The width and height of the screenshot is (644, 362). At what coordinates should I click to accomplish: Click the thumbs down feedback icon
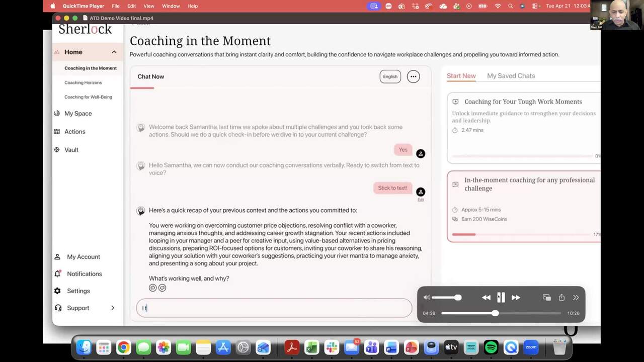(162, 288)
